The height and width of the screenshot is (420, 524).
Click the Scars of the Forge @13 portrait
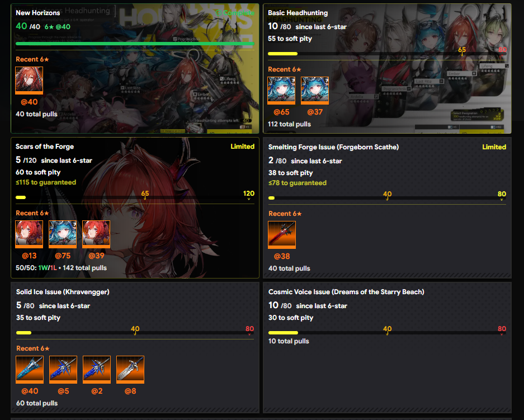(x=29, y=234)
